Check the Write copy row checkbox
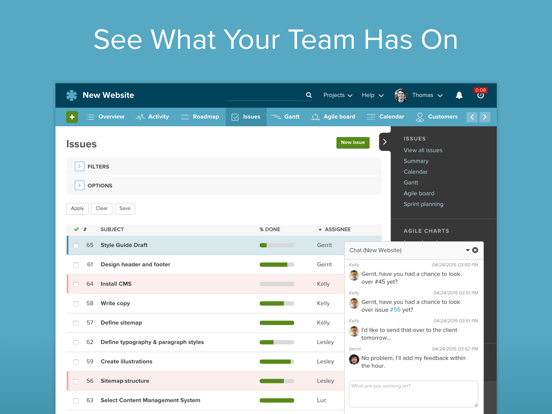This screenshot has width=552, height=414. coord(76,303)
